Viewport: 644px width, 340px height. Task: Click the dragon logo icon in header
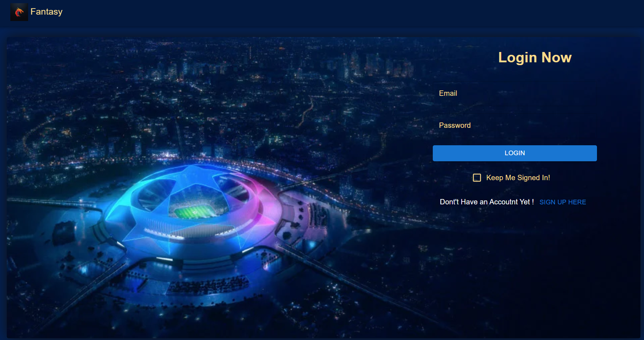point(19,12)
